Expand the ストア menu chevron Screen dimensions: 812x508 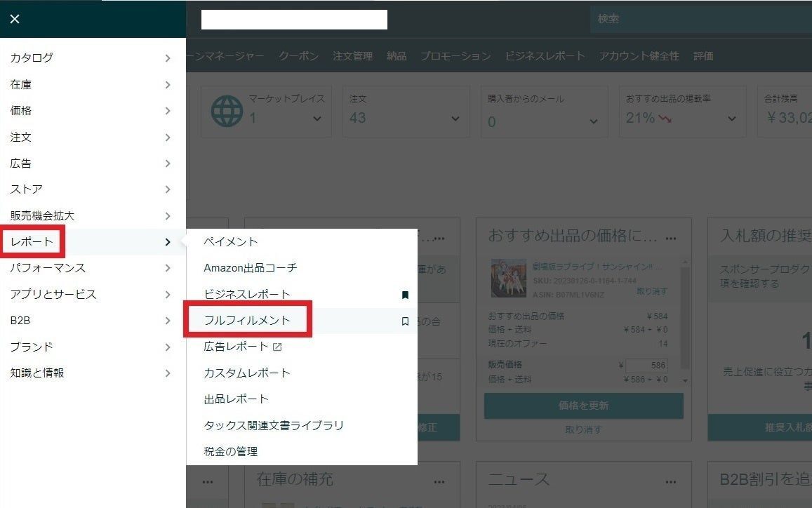[167, 189]
